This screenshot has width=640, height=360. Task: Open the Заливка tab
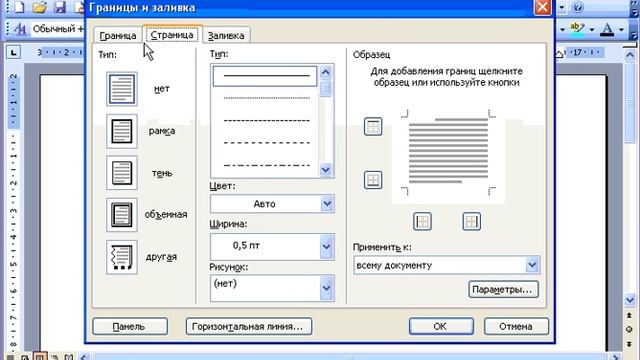[226, 36]
